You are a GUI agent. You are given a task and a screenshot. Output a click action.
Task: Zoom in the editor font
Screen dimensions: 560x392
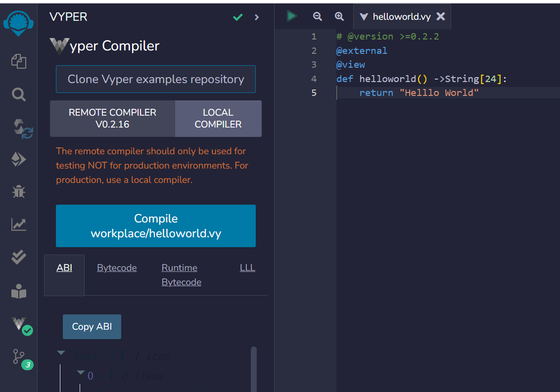click(x=339, y=16)
